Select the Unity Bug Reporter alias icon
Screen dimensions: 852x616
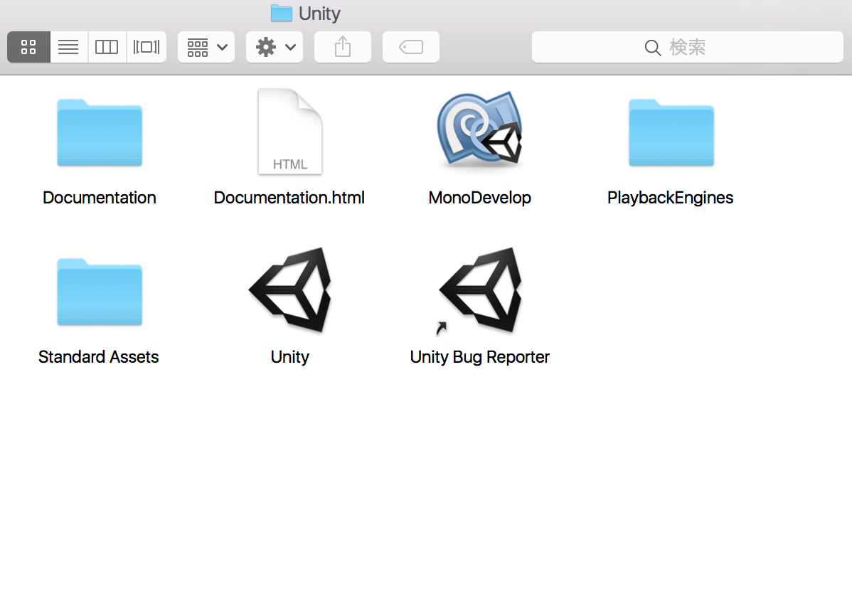[x=480, y=290]
